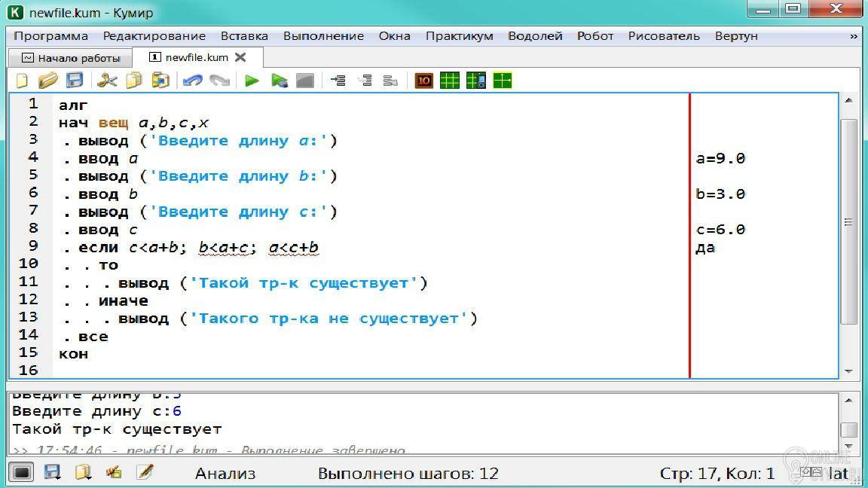
Task: Close the newfile.kum tab
Action: click(240, 57)
